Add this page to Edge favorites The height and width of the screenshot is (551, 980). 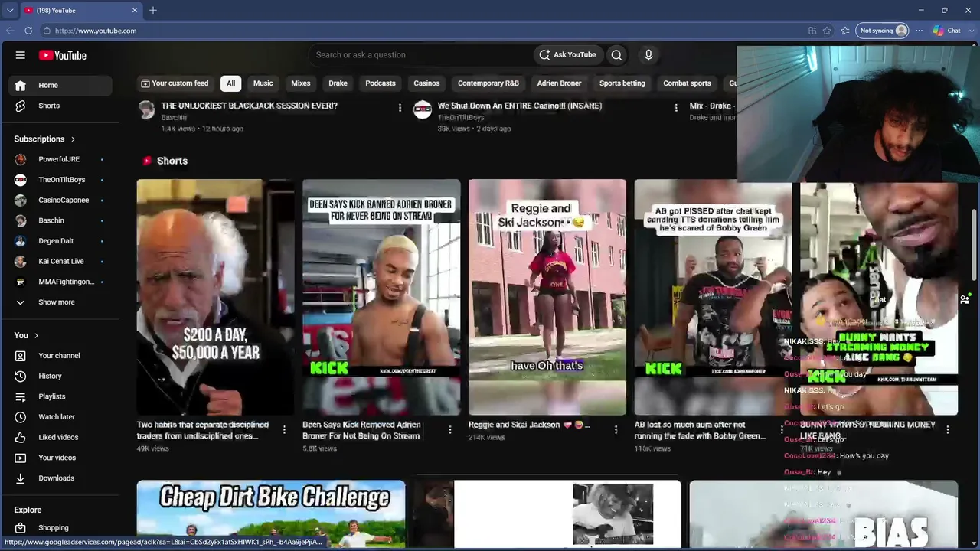point(827,31)
